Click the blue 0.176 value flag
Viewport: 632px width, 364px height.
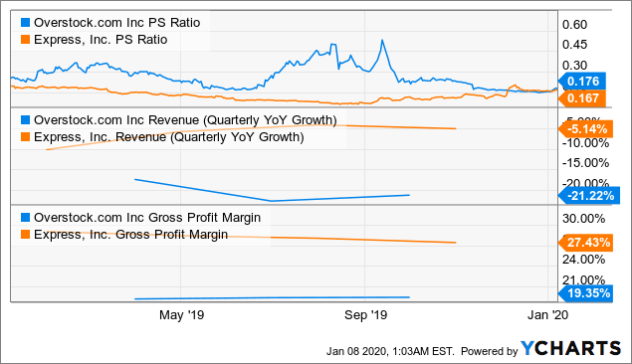582,82
